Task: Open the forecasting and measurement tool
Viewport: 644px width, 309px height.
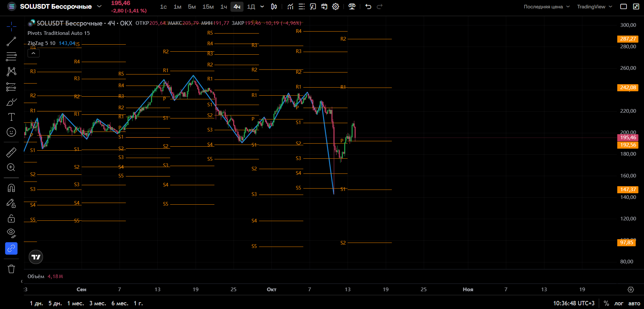Action: point(11,87)
